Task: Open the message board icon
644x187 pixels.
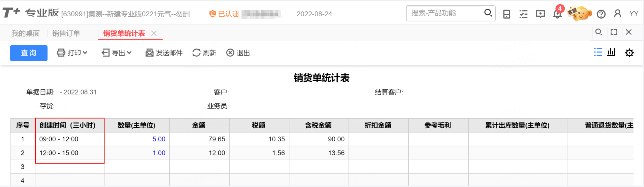Action: pyautogui.click(x=540, y=14)
